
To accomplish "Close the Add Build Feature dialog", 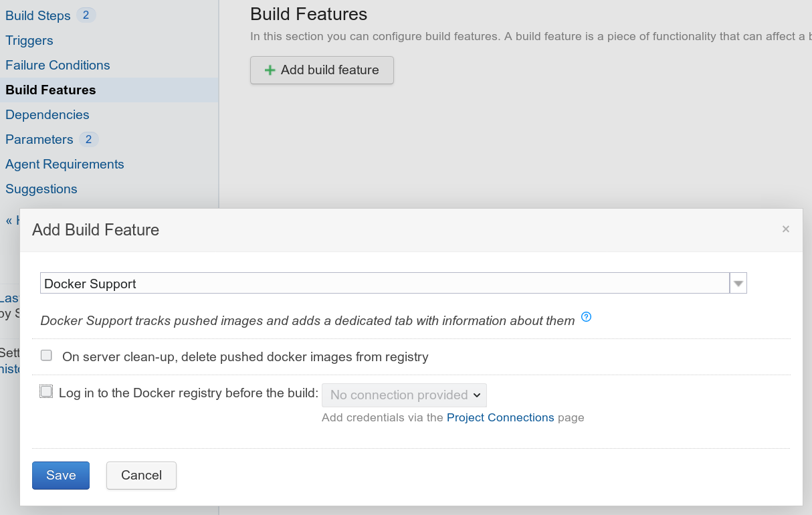I will [x=786, y=229].
